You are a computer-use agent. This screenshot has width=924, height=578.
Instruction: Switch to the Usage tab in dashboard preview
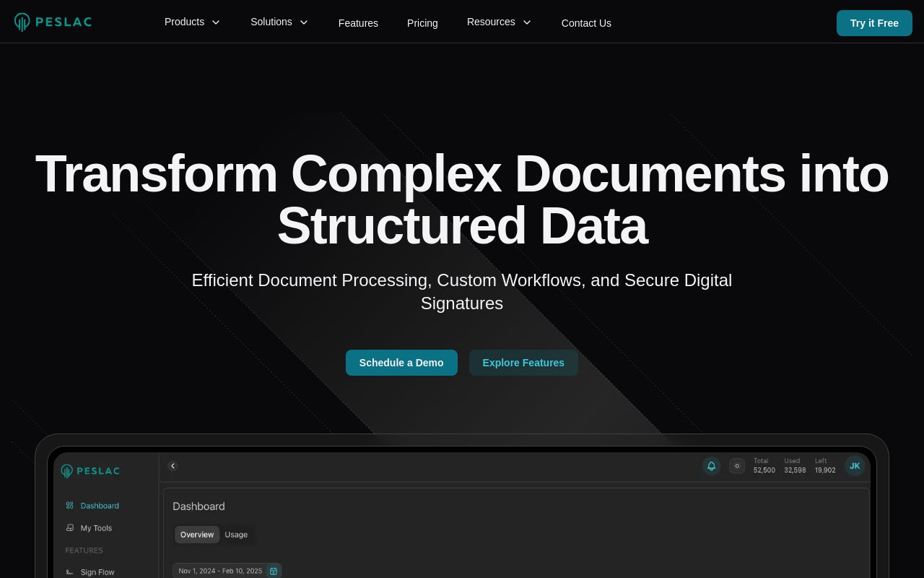coord(236,535)
